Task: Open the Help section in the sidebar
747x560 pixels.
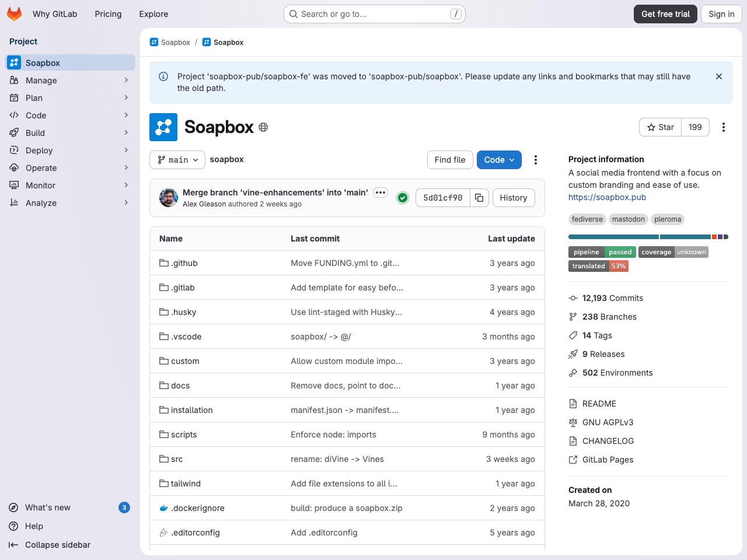Action: click(33, 526)
